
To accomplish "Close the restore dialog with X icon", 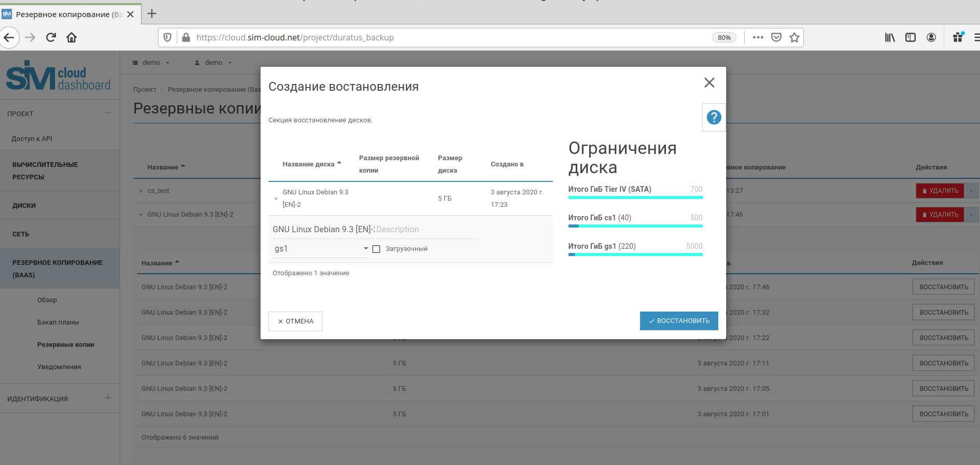I will [709, 83].
